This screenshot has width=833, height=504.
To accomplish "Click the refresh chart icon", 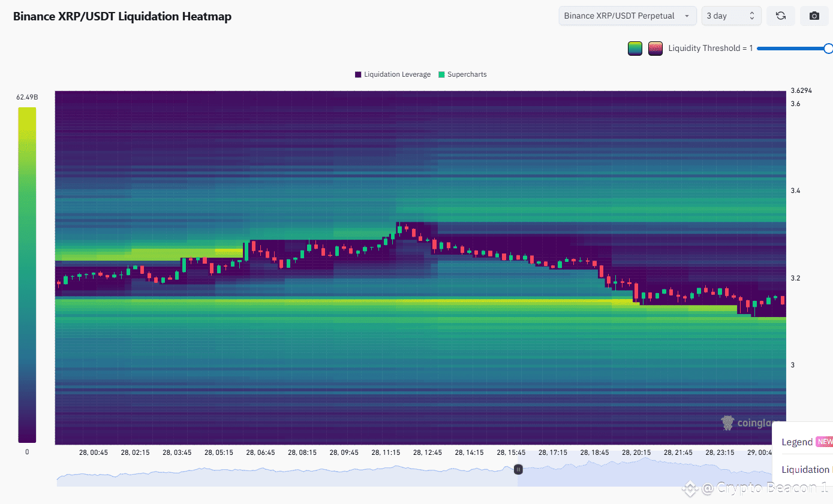I will tap(781, 16).
